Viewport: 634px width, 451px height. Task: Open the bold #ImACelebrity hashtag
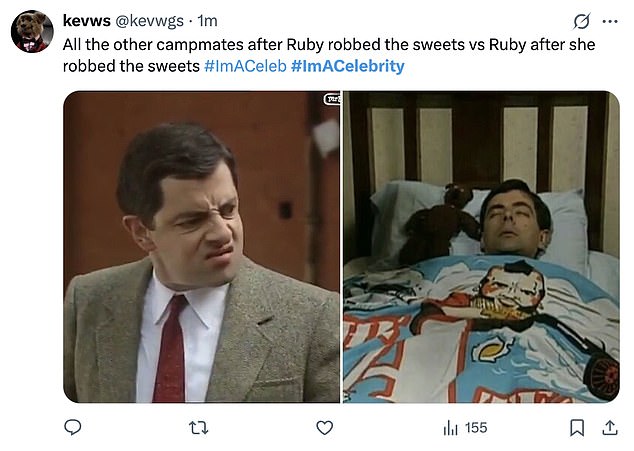347,66
